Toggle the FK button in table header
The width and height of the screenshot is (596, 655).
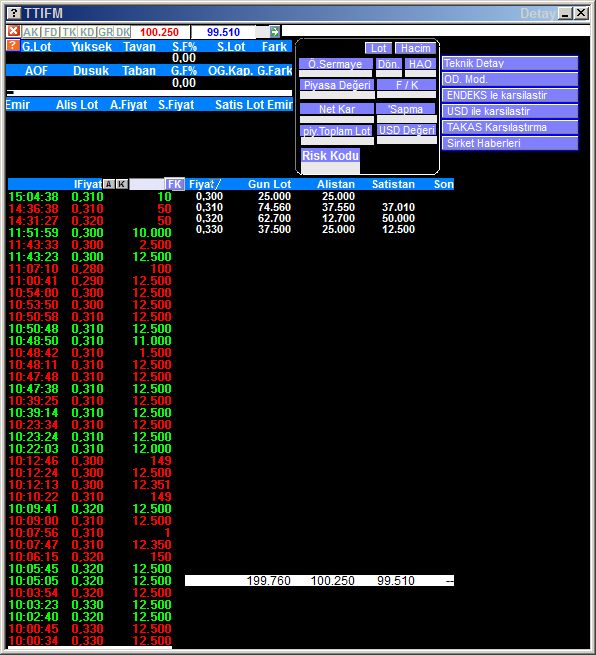[175, 184]
